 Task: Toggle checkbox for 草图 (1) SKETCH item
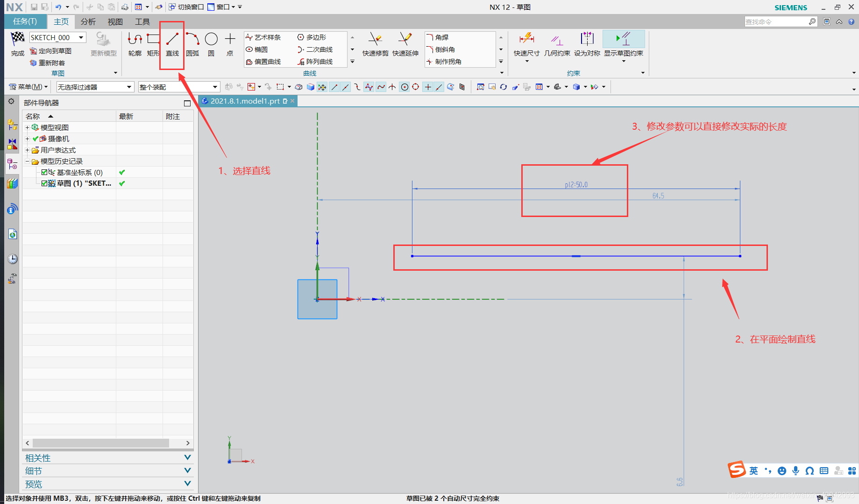(44, 183)
